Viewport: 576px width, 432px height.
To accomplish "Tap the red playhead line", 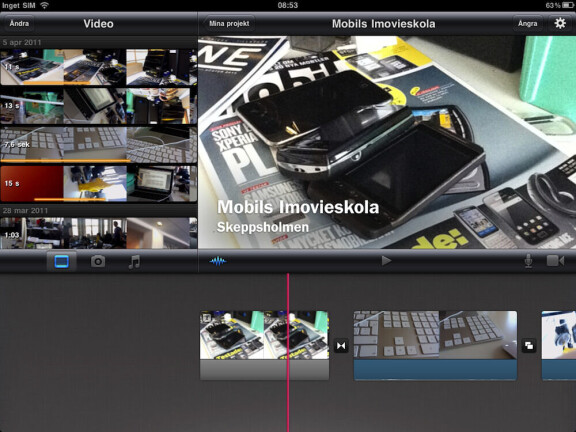I will point(288,353).
